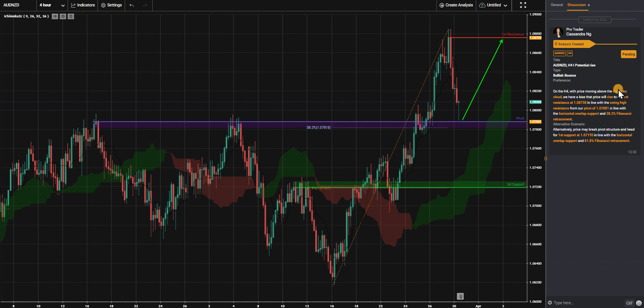Click the lightbulb analysis marker on chart

[460, 296]
